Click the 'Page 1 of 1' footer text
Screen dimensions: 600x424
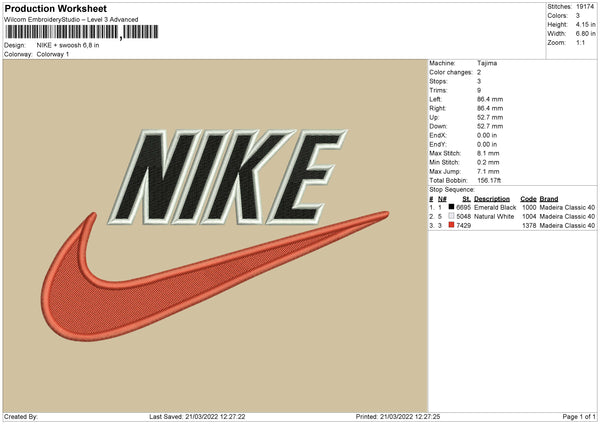[x=579, y=416]
